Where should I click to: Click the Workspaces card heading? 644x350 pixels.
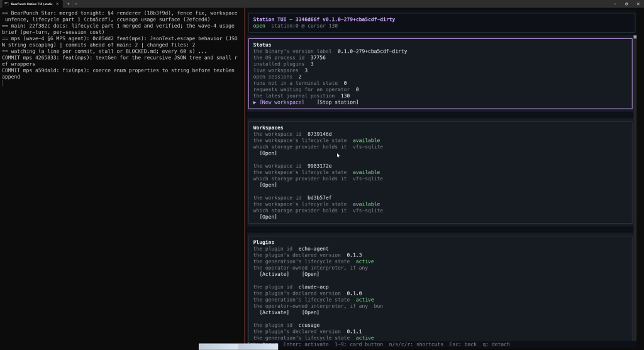pyautogui.click(x=268, y=128)
